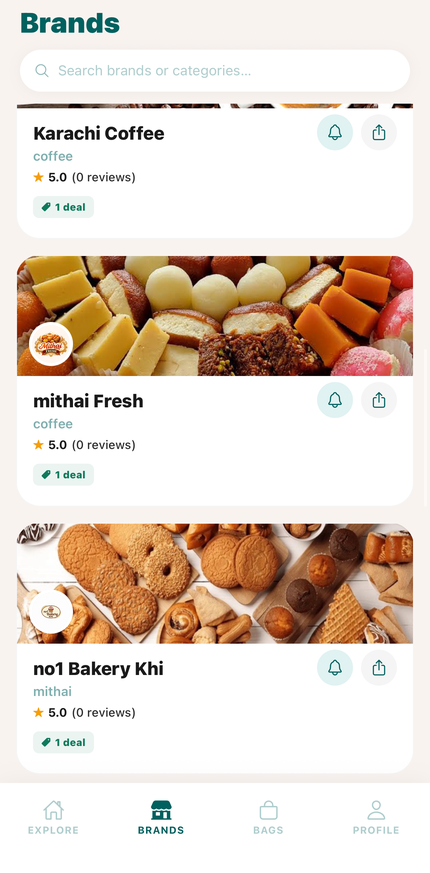Share the Karachi Coffee brand
The width and height of the screenshot is (430, 873).
(x=379, y=133)
